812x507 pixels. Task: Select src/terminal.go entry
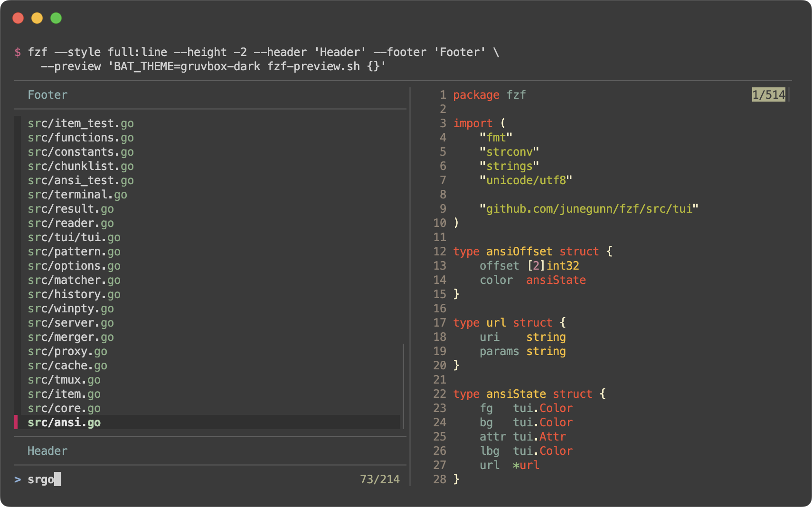coord(77,195)
